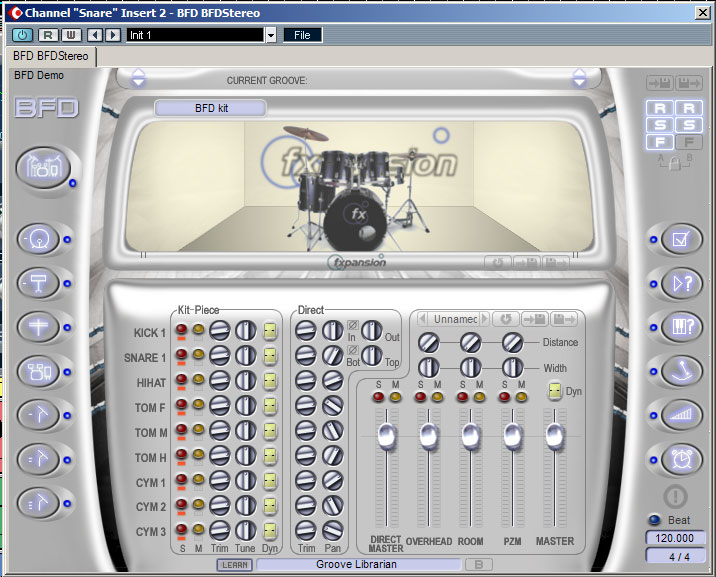The image size is (716, 577).
Task: Toggle the master Dyn switch in mixer
Action: (x=554, y=392)
